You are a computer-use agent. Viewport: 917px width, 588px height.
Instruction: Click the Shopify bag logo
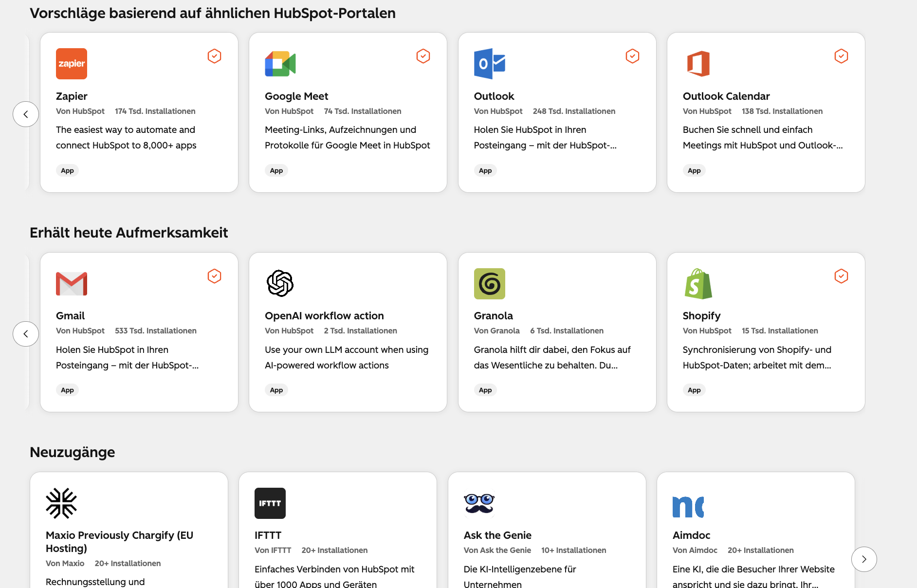click(x=698, y=284)
